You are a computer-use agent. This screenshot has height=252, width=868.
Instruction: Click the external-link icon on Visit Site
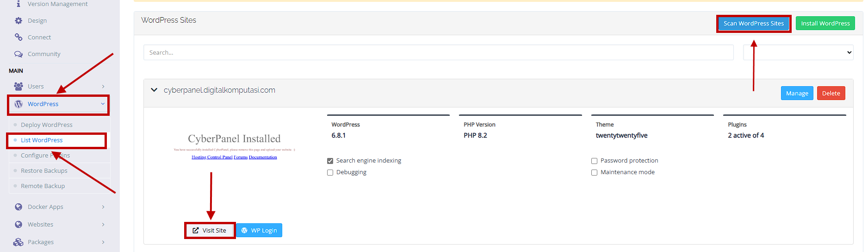point(196,230)
